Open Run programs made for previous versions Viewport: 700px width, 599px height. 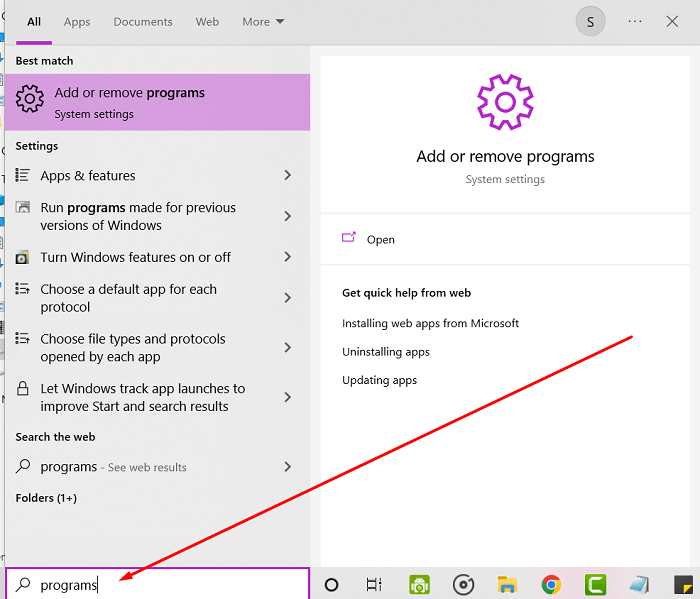158,216
